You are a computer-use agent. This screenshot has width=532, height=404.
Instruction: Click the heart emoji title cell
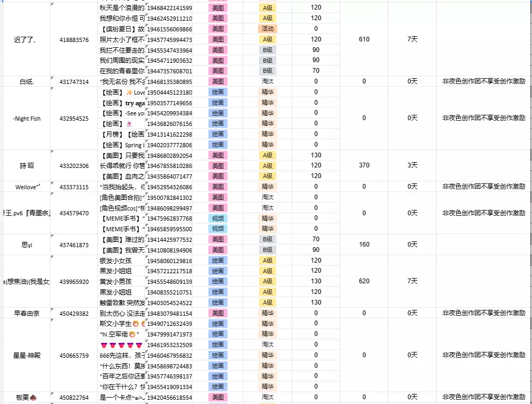pos(122,345)
